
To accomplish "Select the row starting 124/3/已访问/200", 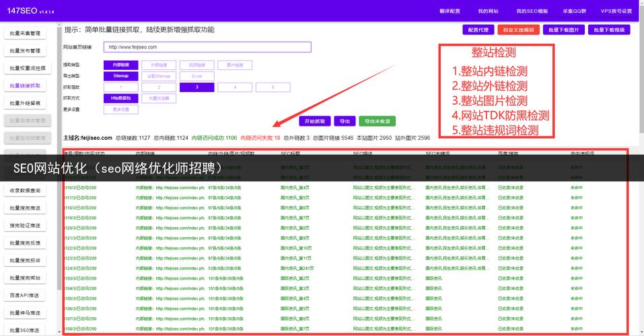I will (x=345, y=268).
